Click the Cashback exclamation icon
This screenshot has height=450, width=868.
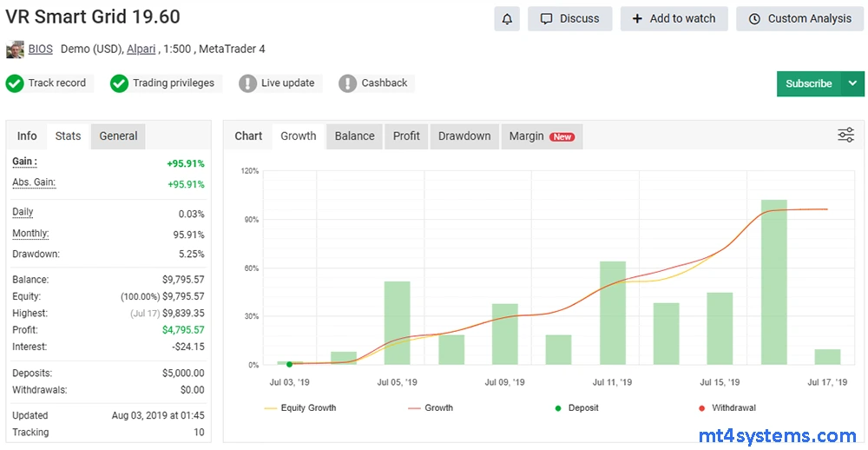[348, 83]
